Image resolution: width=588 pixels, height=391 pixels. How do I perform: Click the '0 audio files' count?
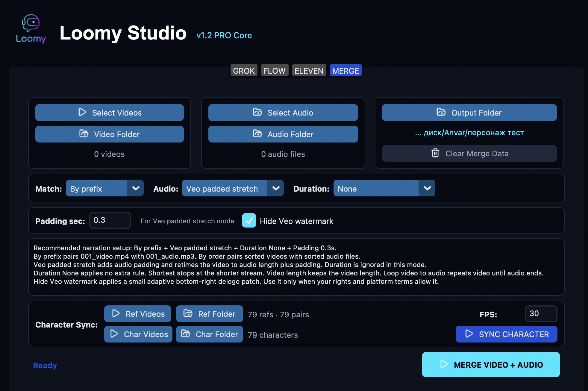point(283,154)
